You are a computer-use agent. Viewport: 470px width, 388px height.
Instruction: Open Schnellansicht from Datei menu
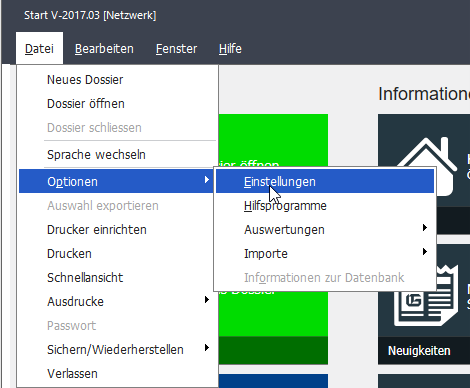[x=117, y=278]
